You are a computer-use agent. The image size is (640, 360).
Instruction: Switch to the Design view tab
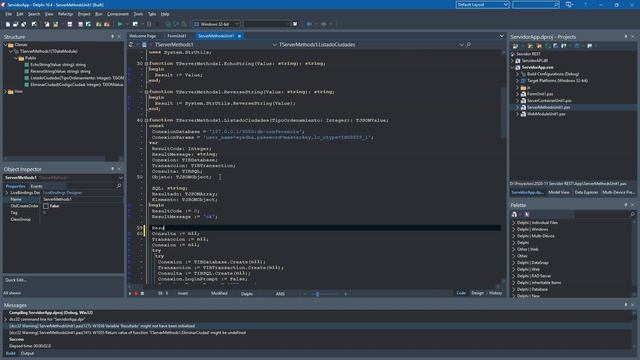(478, 293)
